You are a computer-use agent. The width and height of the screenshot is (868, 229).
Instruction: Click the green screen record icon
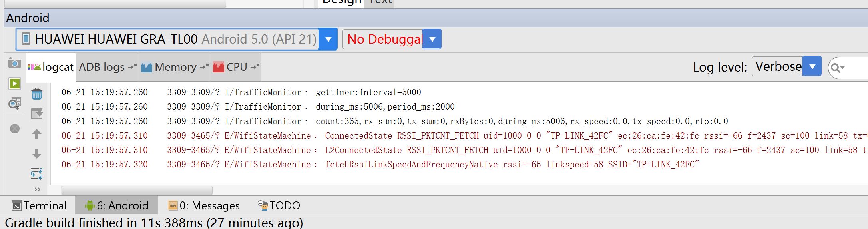[15, 84]
